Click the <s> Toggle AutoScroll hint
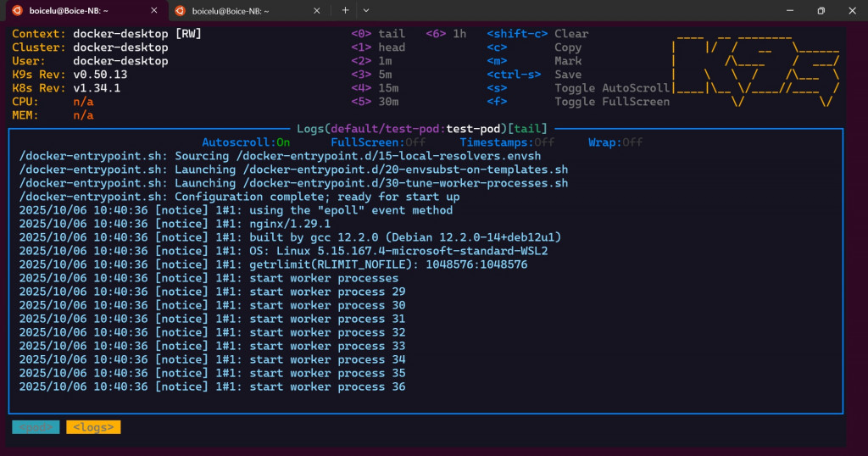This screenshot has height=456, width=868. click(578, 88)
